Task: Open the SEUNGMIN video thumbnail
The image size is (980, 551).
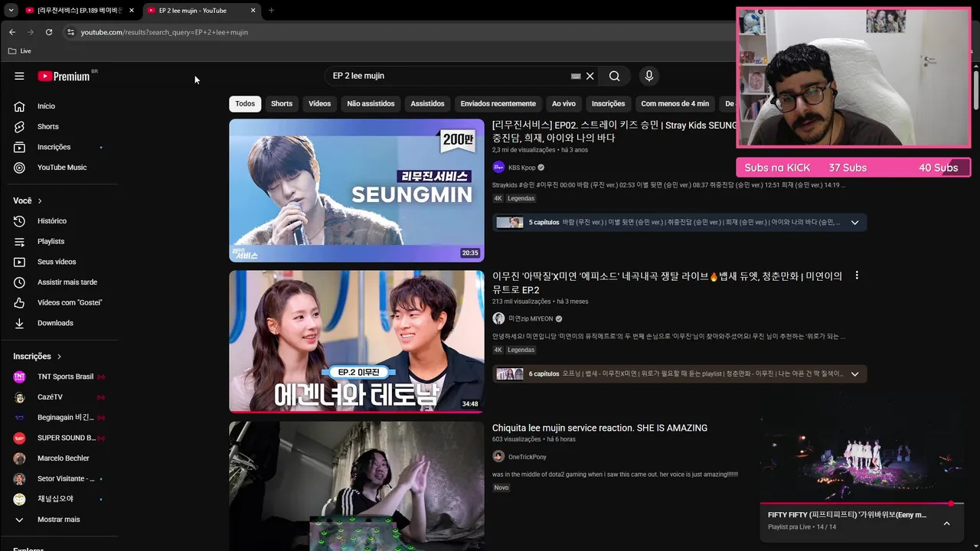Action: pyautogui.click(x=357, y=191)
